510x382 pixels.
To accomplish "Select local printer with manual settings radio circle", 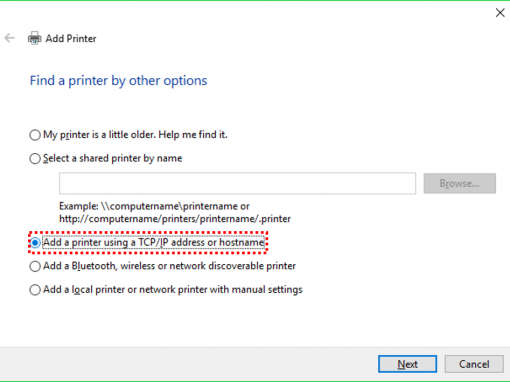I will (x=35, y=290).
